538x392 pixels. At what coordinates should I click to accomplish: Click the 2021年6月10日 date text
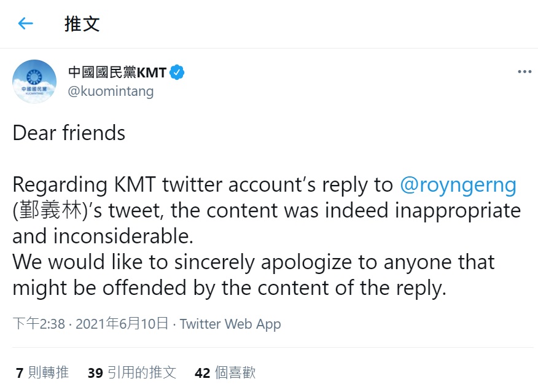click(122, 324)
